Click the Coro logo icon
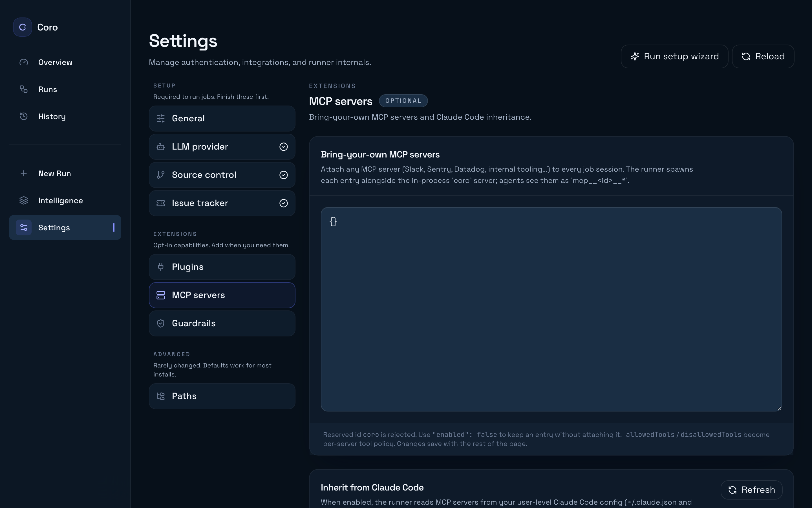This screenshot has height=508, width=812. pos(23,27)
